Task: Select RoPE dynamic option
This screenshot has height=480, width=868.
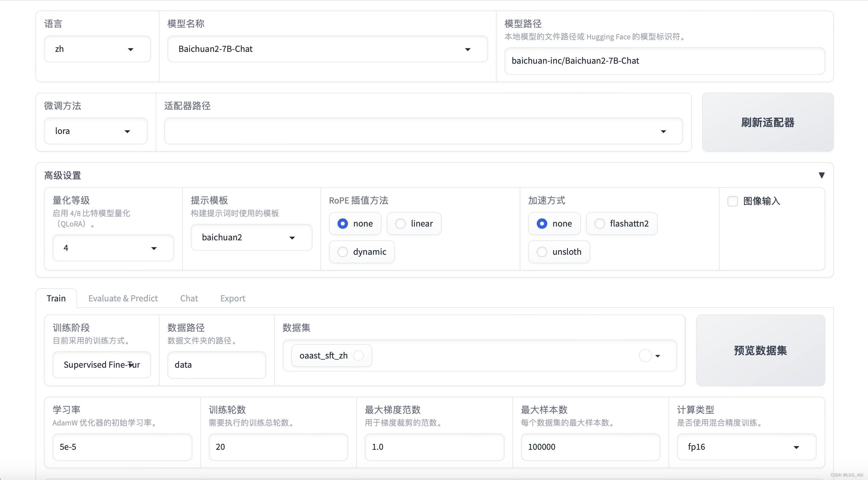Action: tap(362, 252)
